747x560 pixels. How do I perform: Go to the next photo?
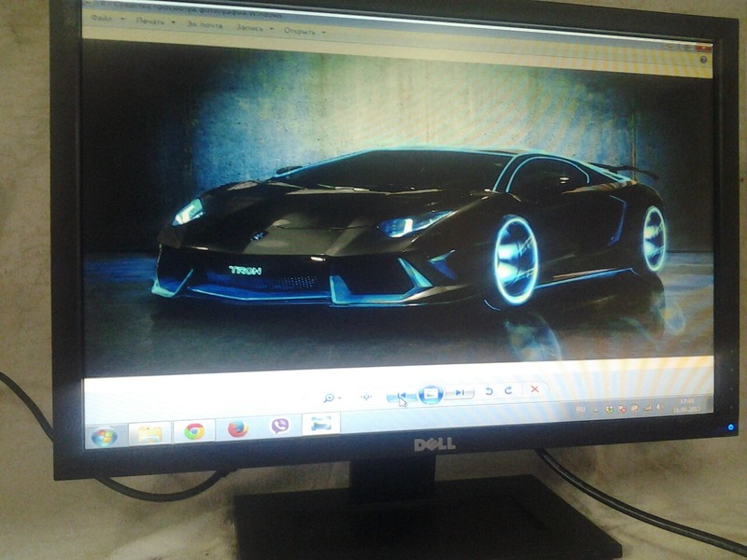pyautogui.click(x=459, y=392)
